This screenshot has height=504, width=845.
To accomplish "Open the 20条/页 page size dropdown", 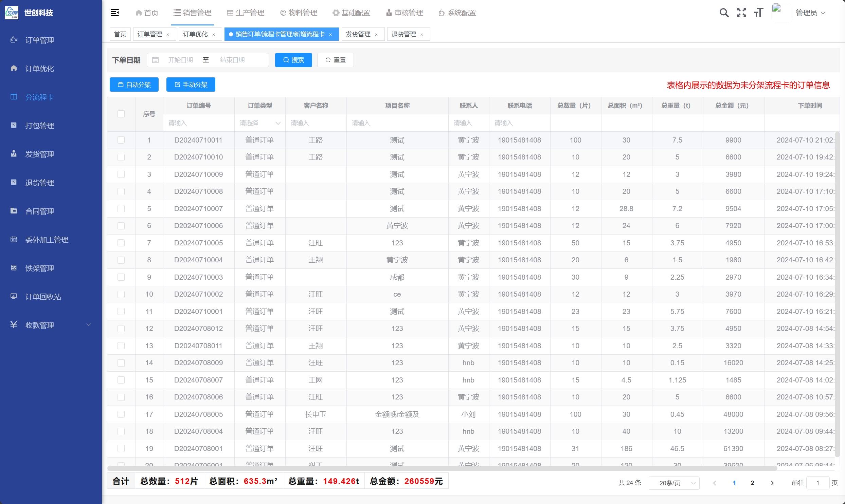I will coord(674,483).
